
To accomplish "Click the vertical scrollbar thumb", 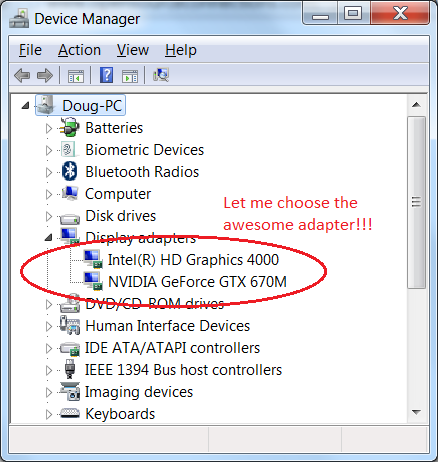I will pyautogui.click(x=416, y=202).
